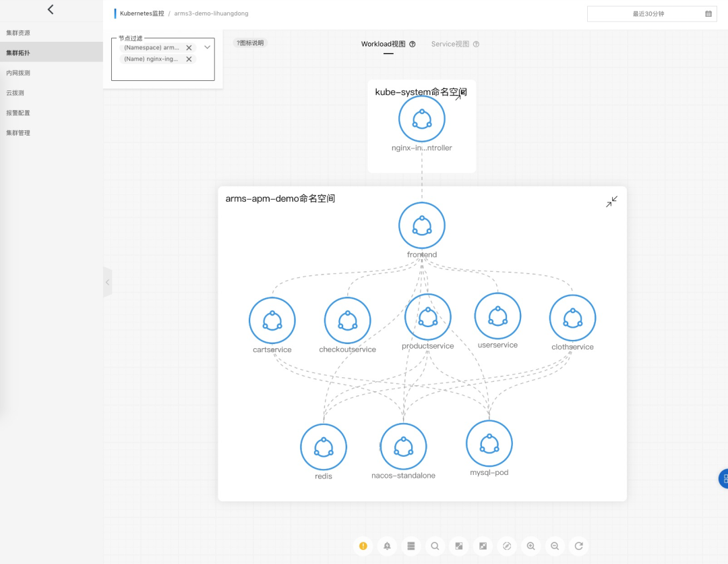Select the mysql-pod node
Screen dimensions: 728x564
coord(489,444)
